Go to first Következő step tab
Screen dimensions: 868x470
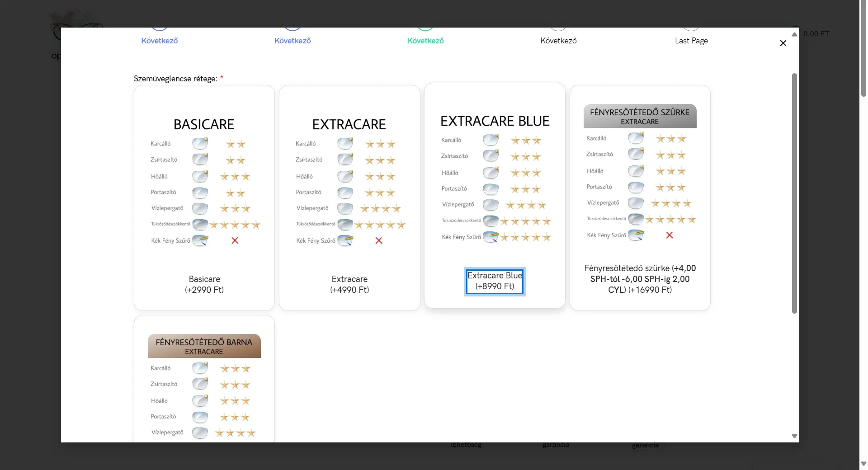tap(159, 40)
